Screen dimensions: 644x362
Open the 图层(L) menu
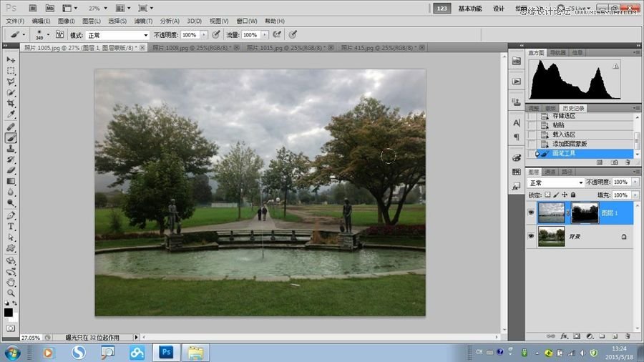[x=91, y=21]
